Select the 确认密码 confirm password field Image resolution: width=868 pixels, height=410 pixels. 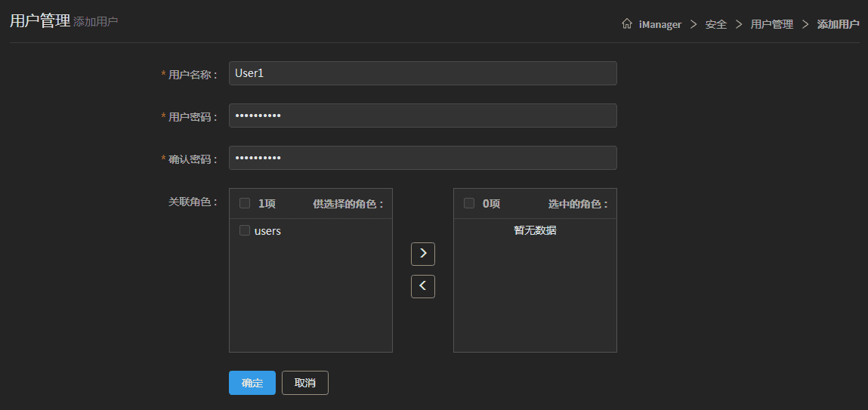pos(422,158)
